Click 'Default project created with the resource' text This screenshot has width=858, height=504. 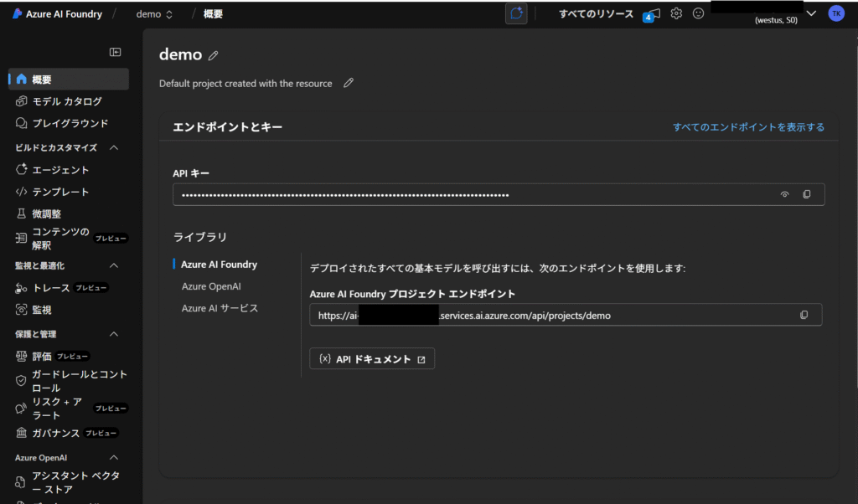(246, 84)
